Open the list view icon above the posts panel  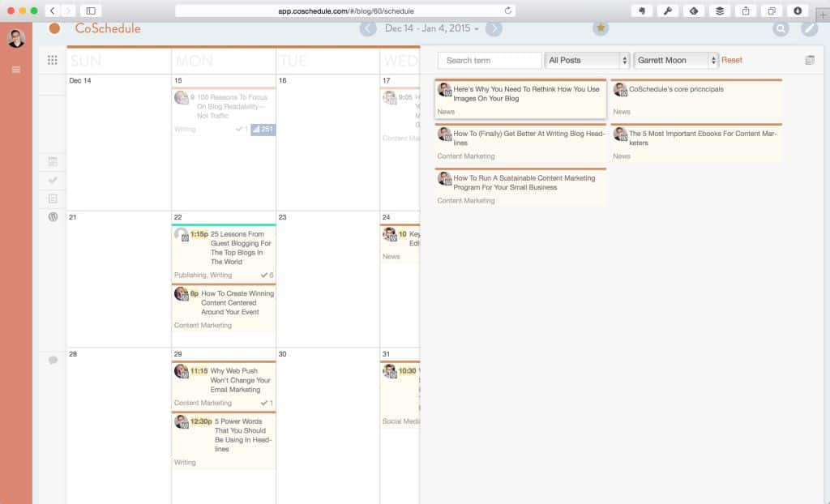point(808,60)
